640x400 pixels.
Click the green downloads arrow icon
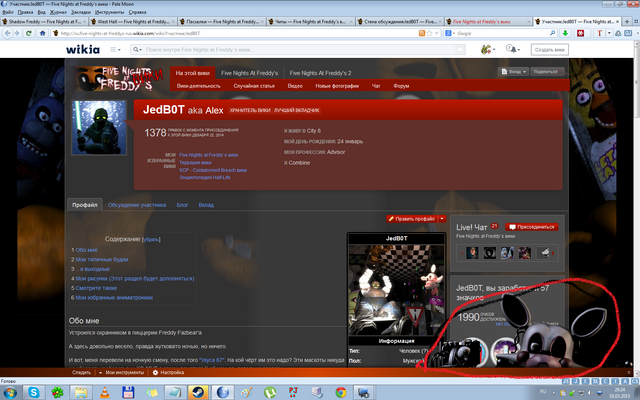click(x=565, y=33)
